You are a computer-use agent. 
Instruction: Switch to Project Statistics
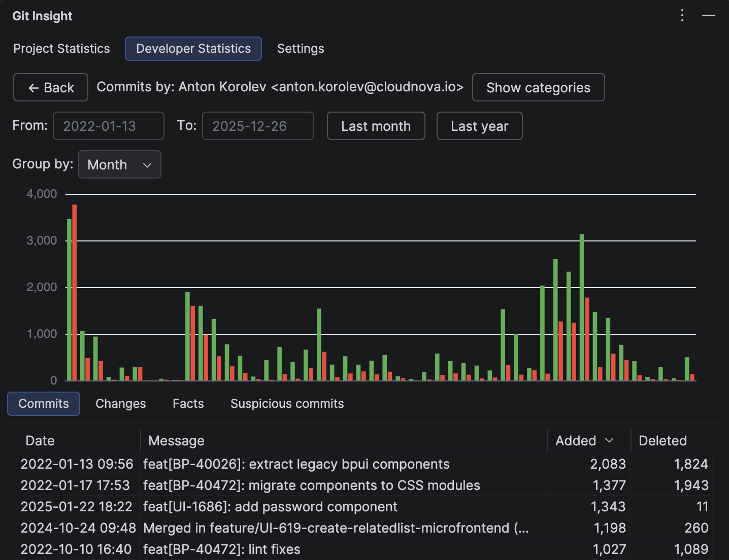click(61, 48)
